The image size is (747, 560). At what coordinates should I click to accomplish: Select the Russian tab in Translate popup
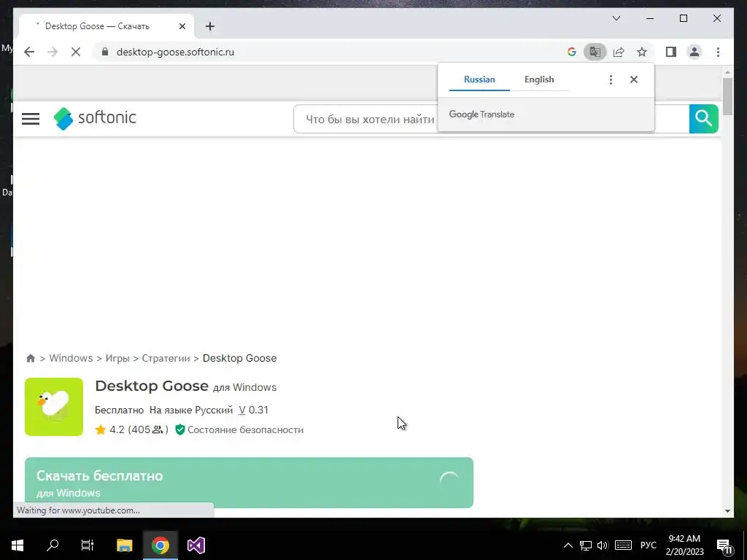479,79
